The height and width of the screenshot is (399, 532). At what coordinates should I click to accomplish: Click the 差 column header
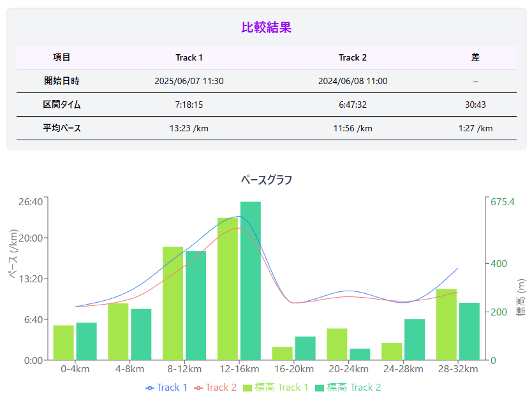click(475, 57)
